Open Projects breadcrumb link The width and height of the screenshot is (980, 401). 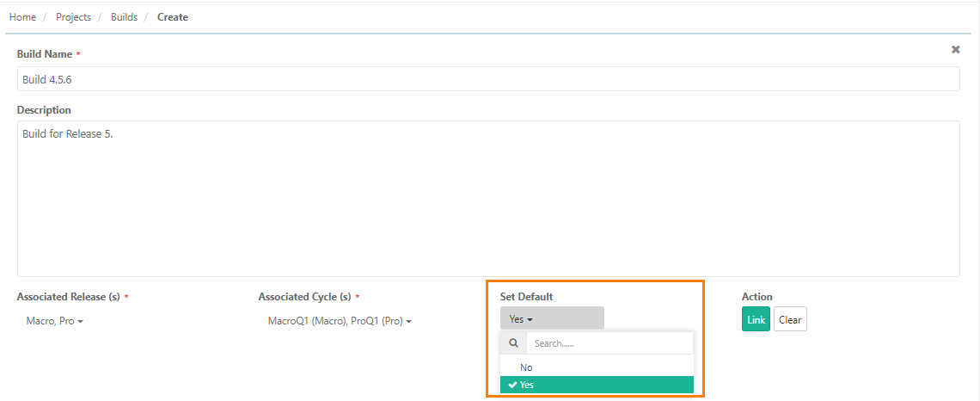tap(73, 17)
